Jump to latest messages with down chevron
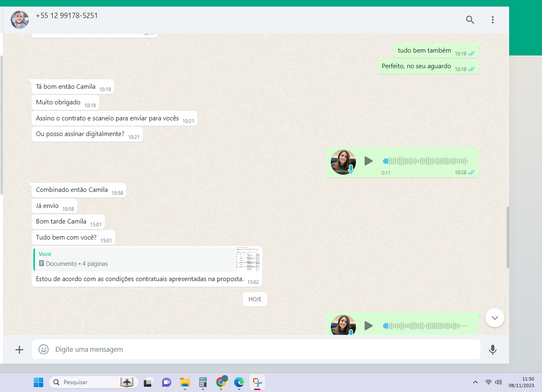 pos(495,318)
